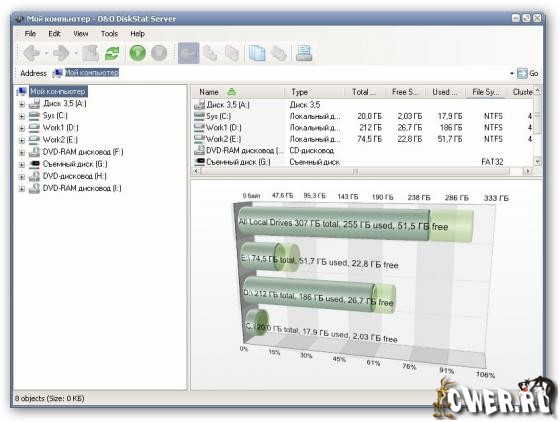Click the forward arrow toolbar button

click(x=61, y=53)
